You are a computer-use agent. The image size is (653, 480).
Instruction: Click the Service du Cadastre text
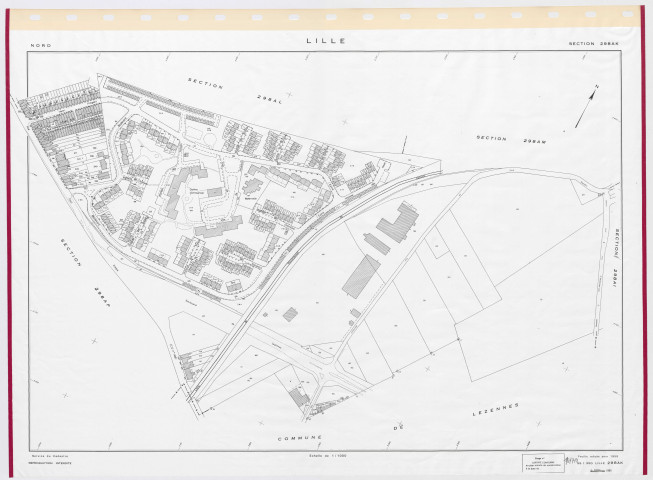pos(50,455)
